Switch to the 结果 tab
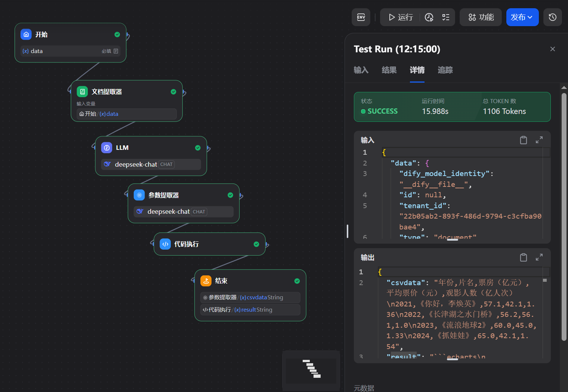Image resolution: width=568 pixels, height=392 pixels. coord(389,70)
